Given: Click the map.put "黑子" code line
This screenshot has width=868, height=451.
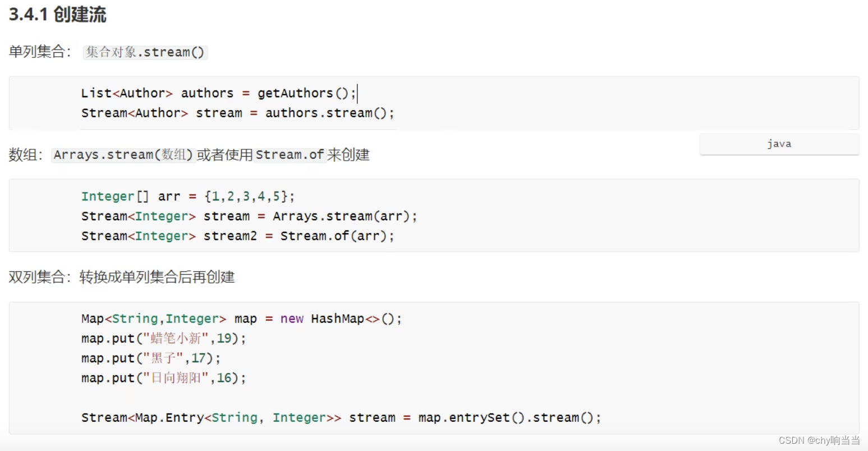Looking at the screenshot, I should tap(151, 358).
